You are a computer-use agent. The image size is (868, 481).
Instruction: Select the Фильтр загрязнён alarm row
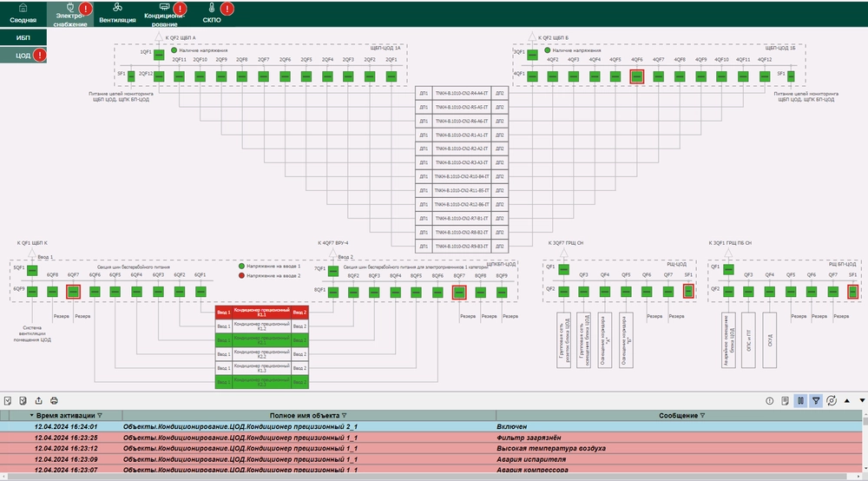434,438
